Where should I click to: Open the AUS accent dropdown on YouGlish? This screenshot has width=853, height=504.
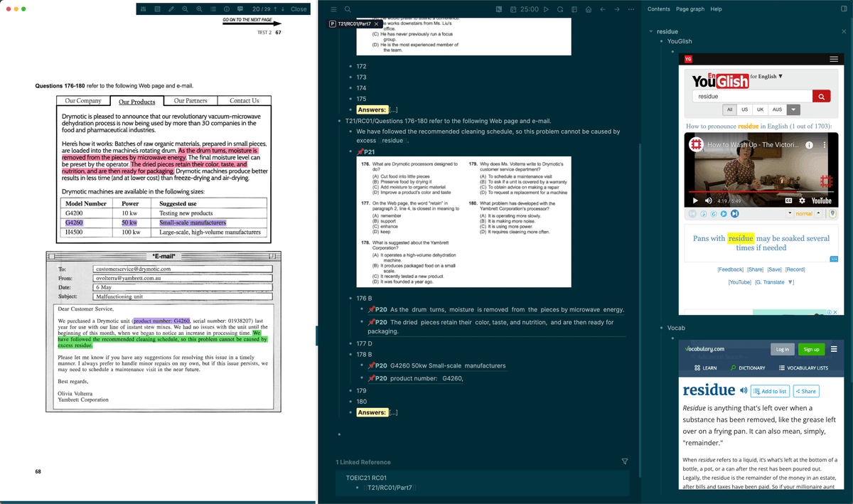click(793, 110)
